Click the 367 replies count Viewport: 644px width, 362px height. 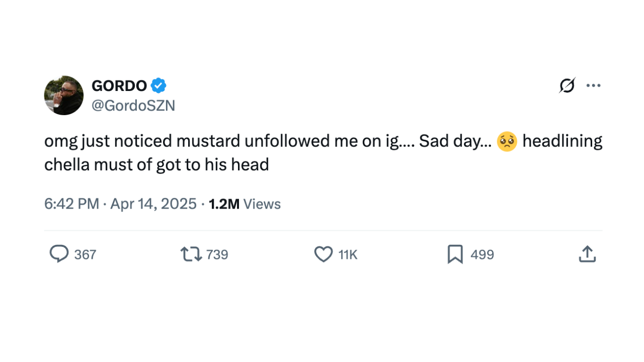tap(85, 255)
